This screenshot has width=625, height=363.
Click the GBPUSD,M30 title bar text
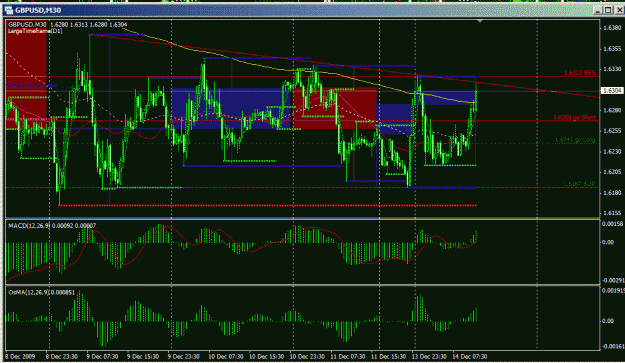click(38, 10)
